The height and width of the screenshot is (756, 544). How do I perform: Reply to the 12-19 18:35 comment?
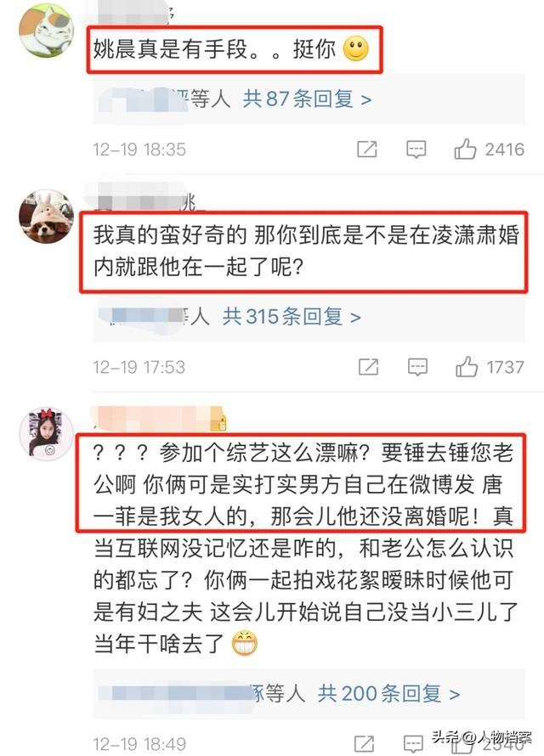pyautogui.click(x=416, y=150)
